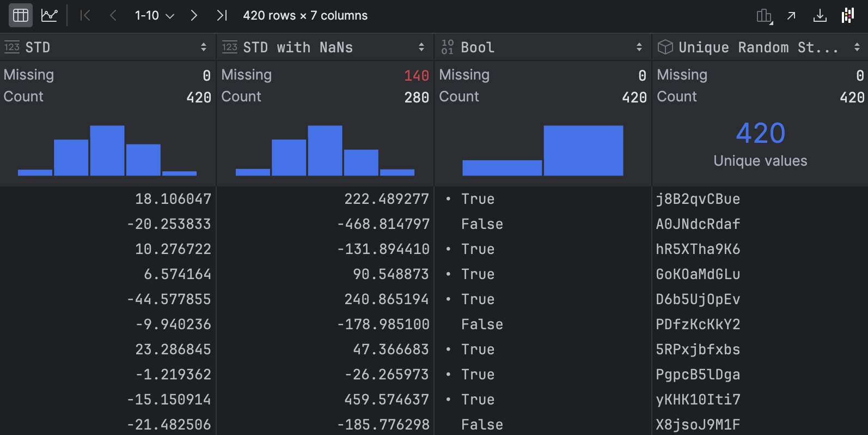Toggle sort arrows on STD with NaNs
Image resolution: width=868 pixels, height=435 pixels.
click(421, 47)
